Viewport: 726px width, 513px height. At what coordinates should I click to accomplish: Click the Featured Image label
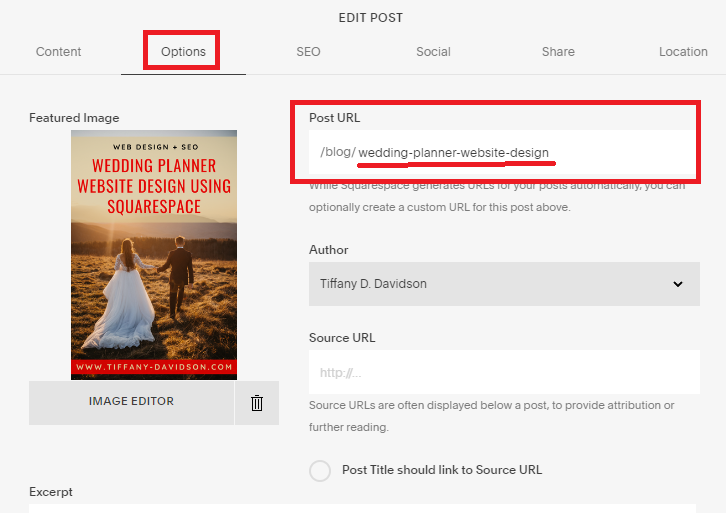(74, 118)
